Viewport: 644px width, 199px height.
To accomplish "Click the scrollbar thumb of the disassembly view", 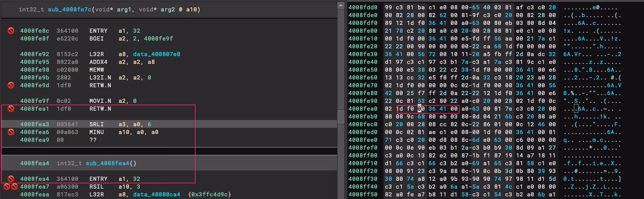I will pos(341,116).
